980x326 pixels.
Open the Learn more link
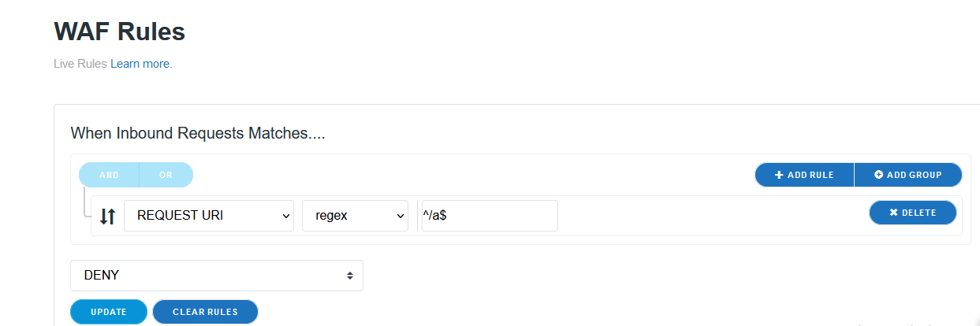pos(140,64)
